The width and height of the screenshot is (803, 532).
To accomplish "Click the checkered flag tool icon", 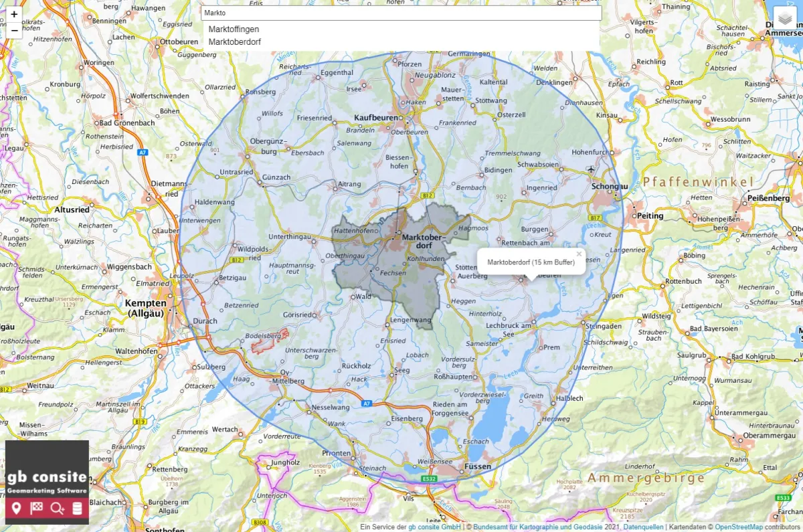I will [37, 509].
